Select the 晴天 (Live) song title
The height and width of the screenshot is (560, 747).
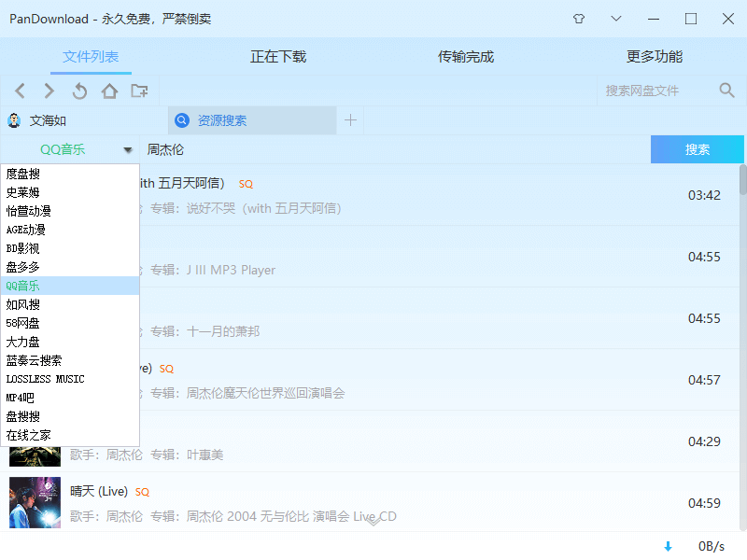tap(99, 491)
